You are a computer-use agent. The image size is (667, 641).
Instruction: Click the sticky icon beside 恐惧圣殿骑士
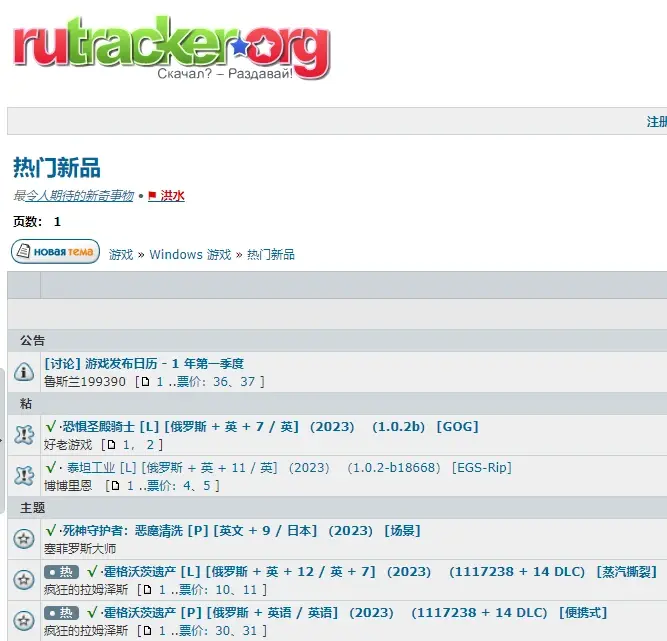pos(24,435)
